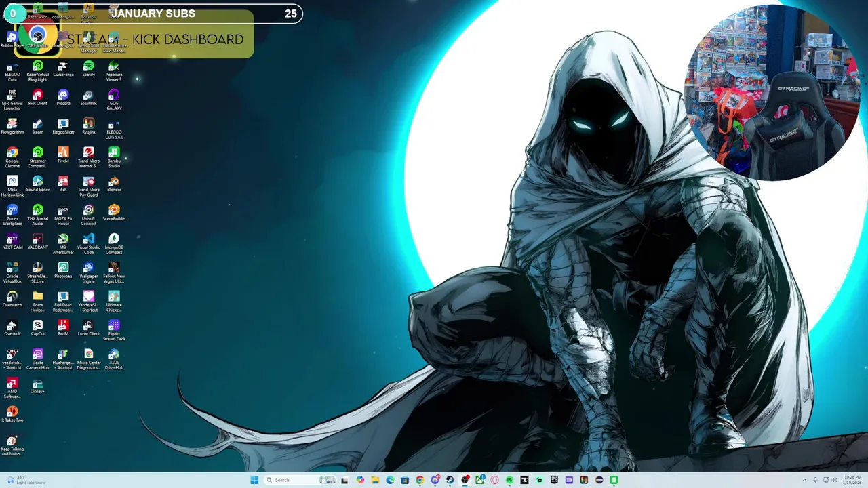Open ELEGOO Cura 5.6.0 desktop icon
This screenshot has height=488, width=868.
click(x=114, y=129)
